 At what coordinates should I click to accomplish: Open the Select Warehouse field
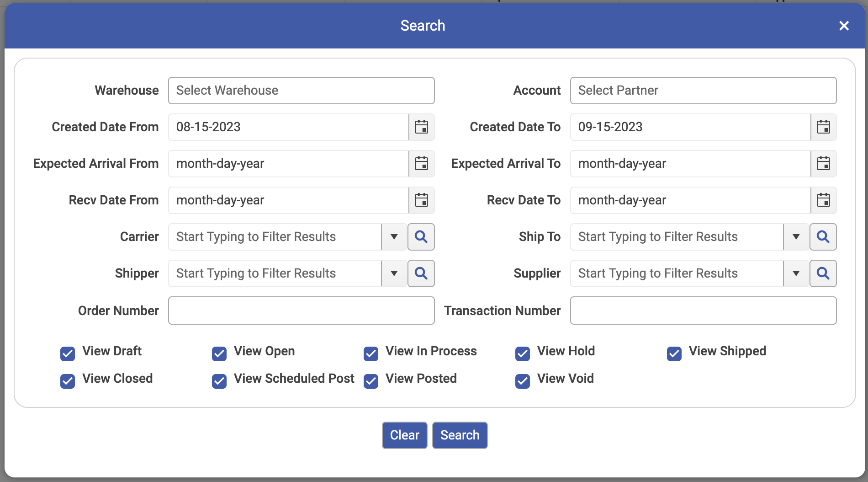302,91
